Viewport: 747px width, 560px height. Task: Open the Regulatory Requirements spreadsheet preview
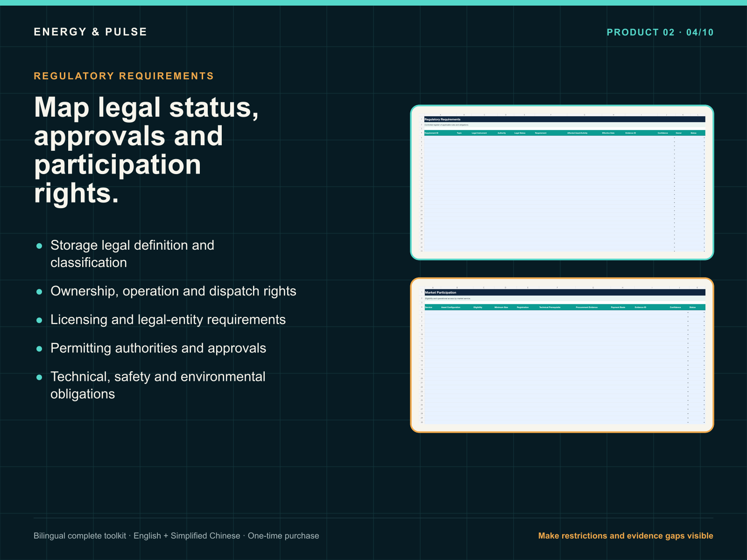point(562,182)
